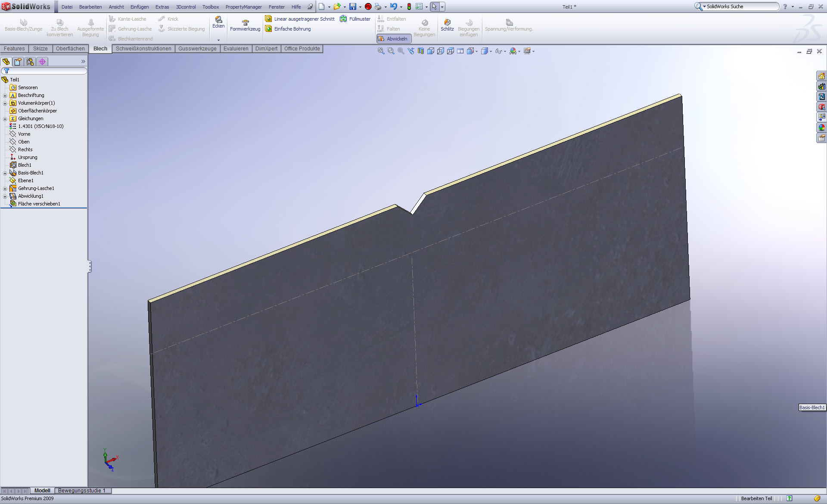Click the Rebuild traffic light icon
The width and height of the screenshot is (827, 504).
coord(409,6)
